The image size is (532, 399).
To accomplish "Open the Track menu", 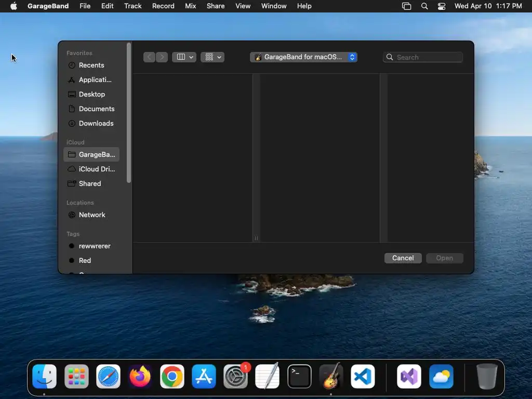I will (x=132, y=6).
